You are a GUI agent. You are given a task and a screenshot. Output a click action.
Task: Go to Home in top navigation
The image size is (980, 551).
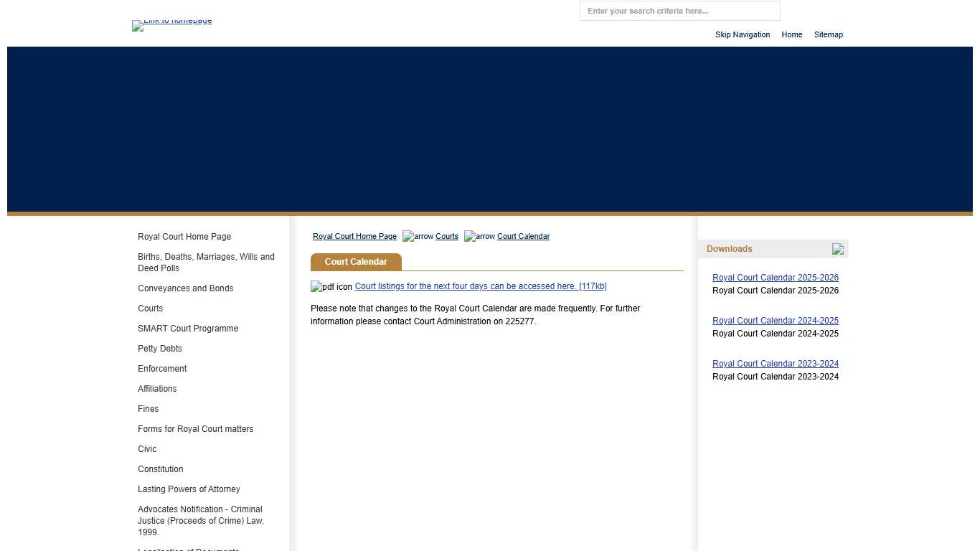pyautogui.click(x=791, y=34)
